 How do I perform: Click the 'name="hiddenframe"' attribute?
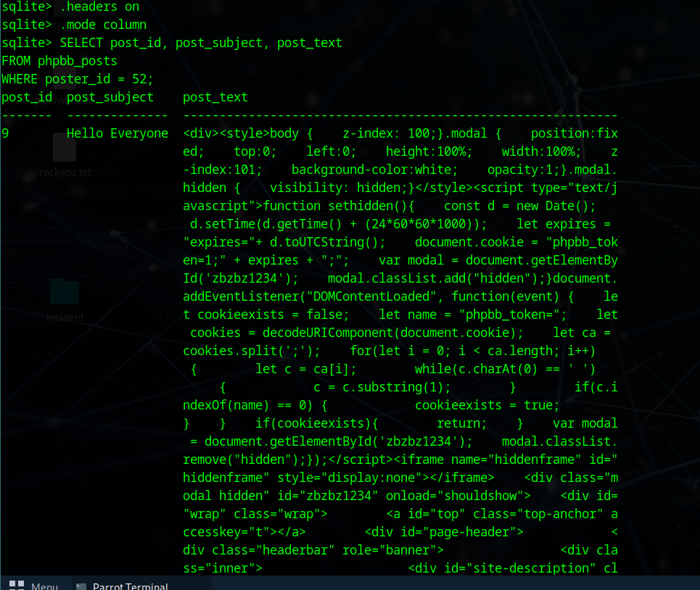516,460
